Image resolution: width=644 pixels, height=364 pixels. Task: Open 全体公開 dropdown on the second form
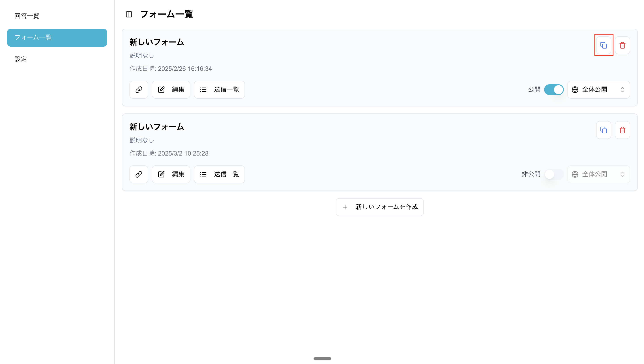pos(599,174)
